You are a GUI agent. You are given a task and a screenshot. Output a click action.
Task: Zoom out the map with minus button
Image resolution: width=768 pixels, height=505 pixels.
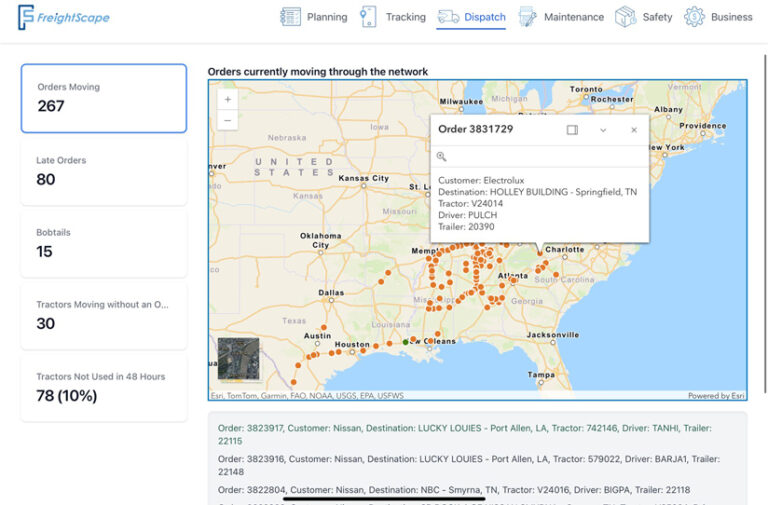pyautogui.click(x=228, y=120)
